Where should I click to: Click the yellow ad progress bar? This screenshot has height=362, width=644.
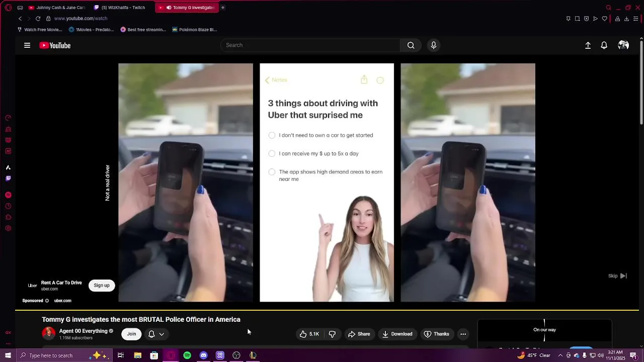point(327,310)
